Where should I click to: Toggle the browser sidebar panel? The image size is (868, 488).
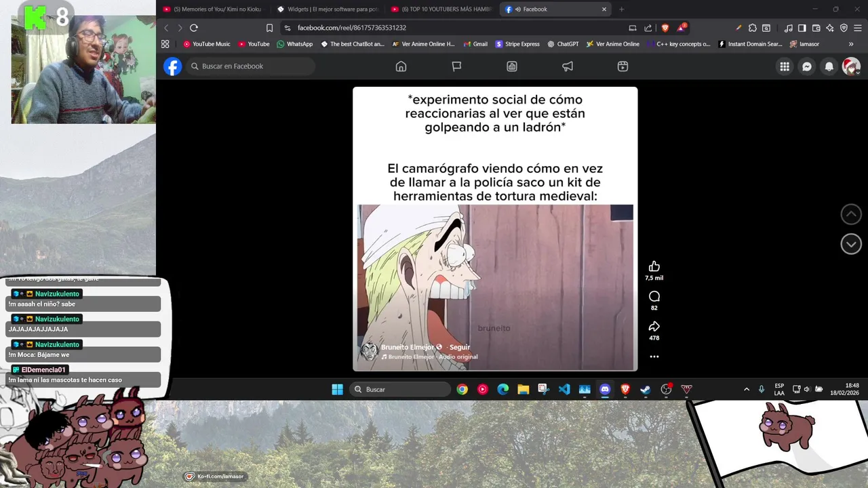point(802,28)
